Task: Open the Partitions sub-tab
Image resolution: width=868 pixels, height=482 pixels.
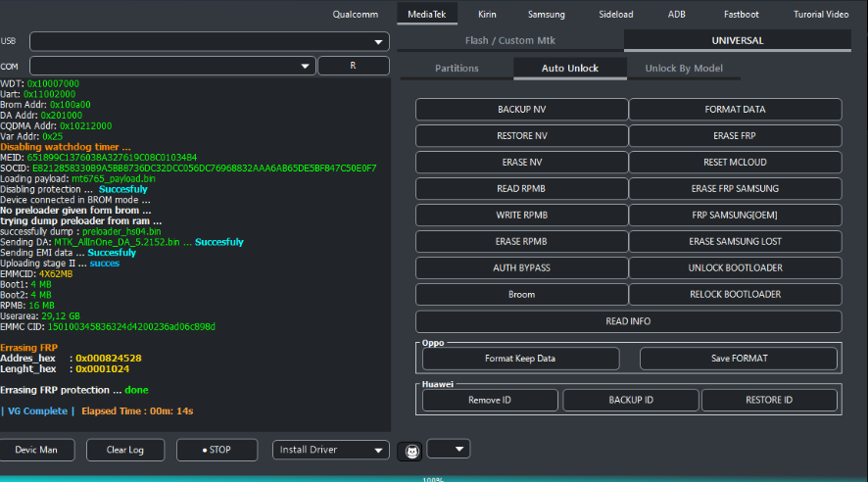Action: pos(457,68)
